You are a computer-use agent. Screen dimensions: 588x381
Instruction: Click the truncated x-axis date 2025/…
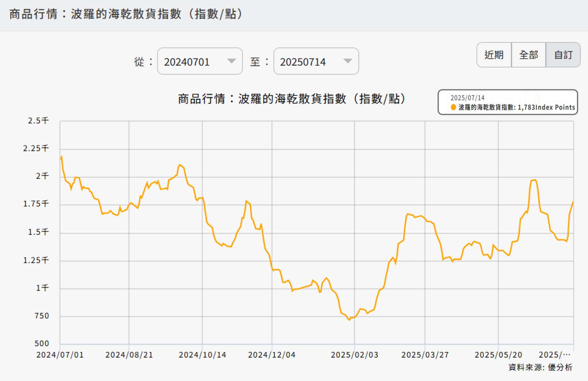pos(554,355)
